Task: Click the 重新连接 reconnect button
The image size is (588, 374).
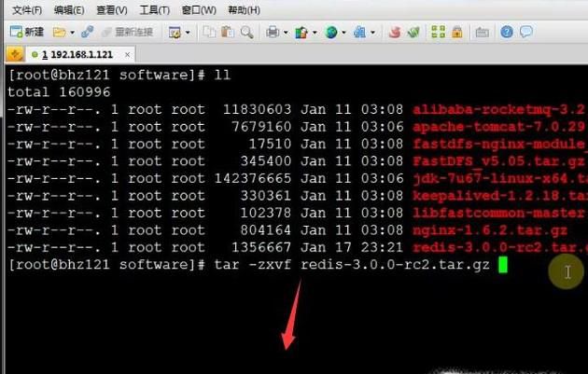Action: [x=128, y=33]
